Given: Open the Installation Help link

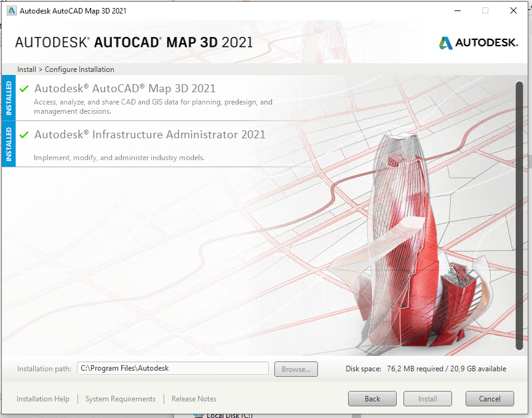Looking at the screenshot, I should coord(43,399).
